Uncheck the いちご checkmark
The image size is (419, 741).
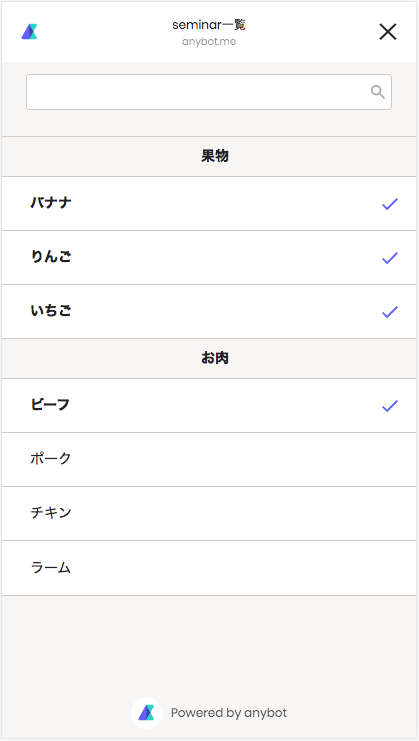(390, 312)
